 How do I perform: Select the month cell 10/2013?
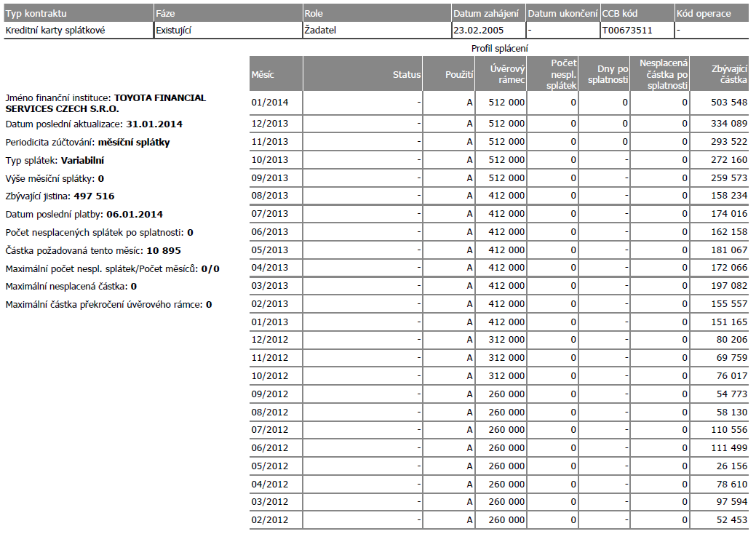click(276, 159)
